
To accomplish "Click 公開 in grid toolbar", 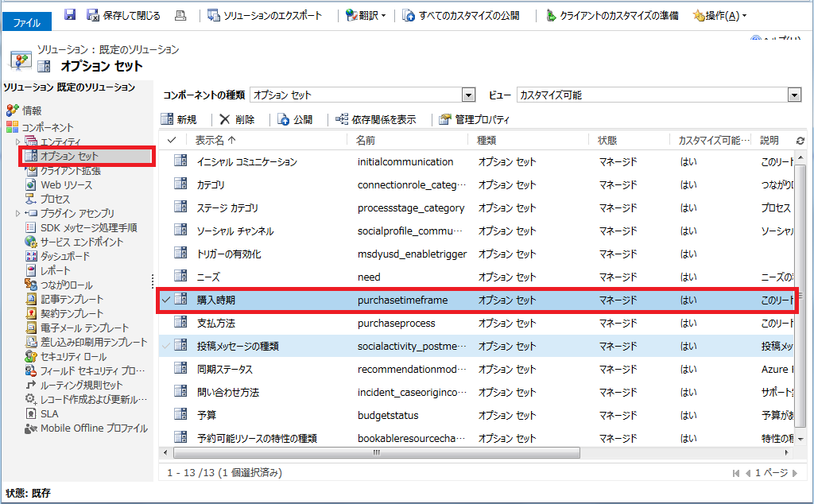I will coord(295,119).
